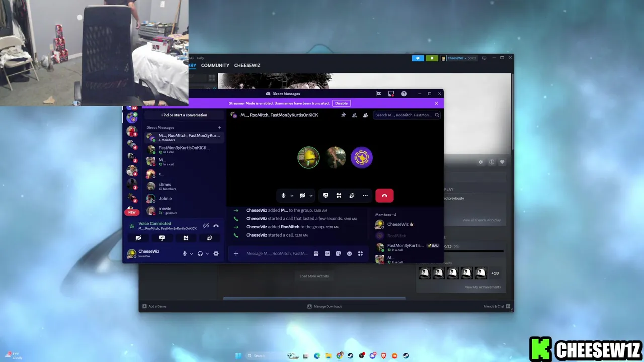Dismiss the Streamer Mode banner
Screen dimensions: 644x362
pos(436,103)
